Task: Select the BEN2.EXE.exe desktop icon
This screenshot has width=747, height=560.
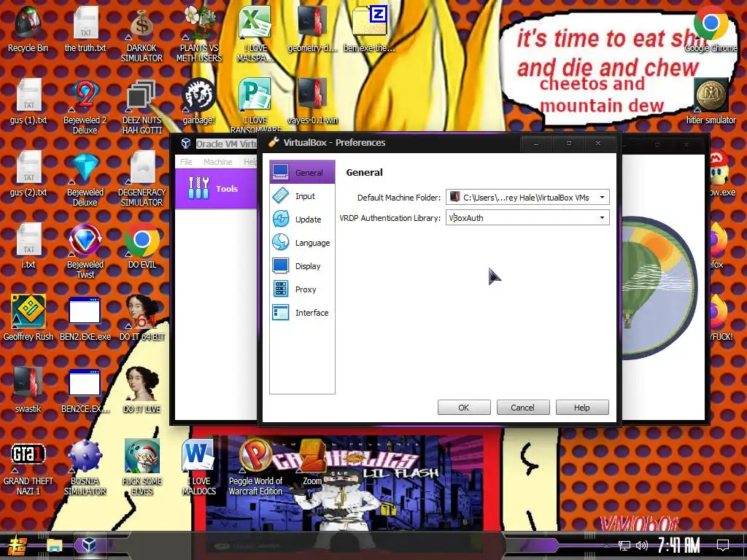Action: point(85,318)
